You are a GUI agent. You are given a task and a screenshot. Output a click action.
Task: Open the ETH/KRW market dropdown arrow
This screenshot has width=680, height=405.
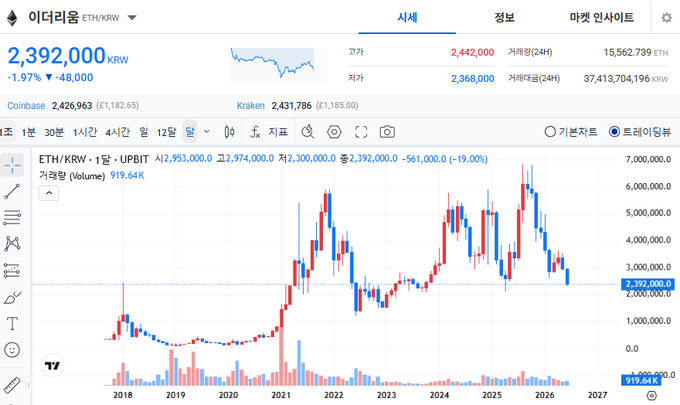pos(132,18)
